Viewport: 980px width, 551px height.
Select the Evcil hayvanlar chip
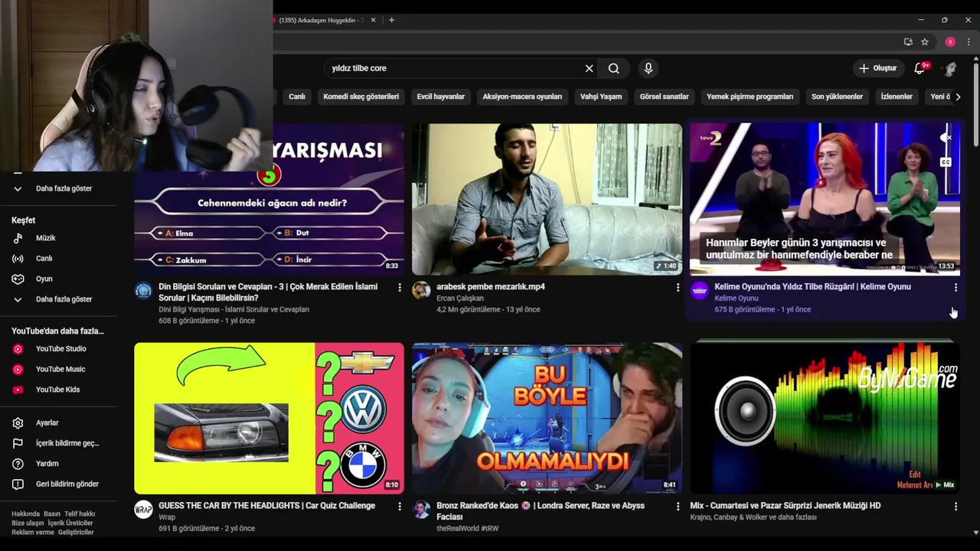(440, 96)
